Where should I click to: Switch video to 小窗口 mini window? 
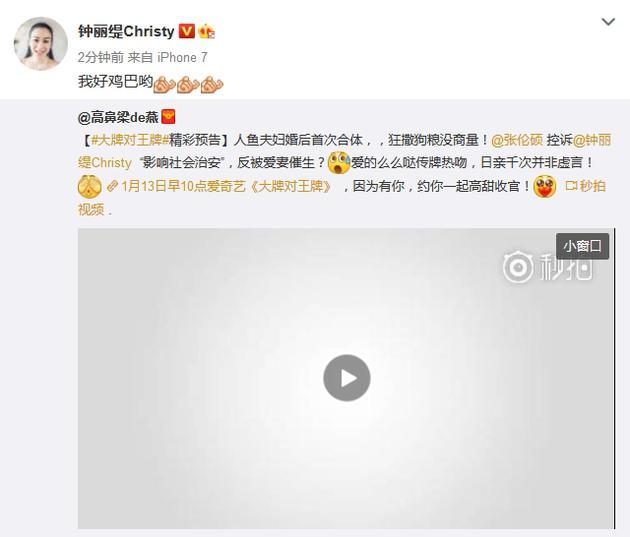[582, 246]
